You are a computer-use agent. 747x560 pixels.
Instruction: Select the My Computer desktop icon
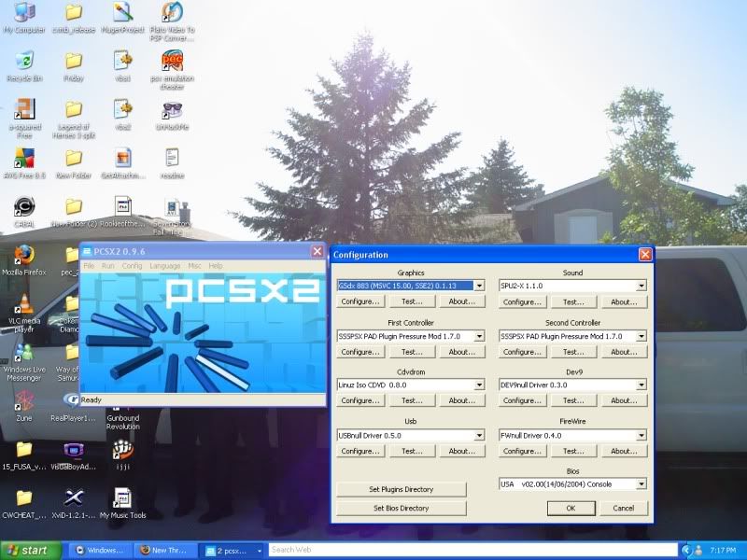24,18
